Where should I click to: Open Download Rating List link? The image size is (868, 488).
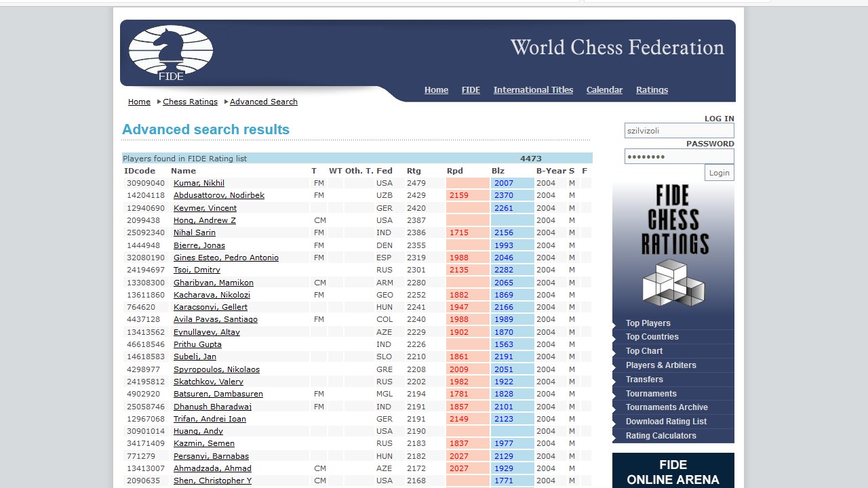[666, 422]
